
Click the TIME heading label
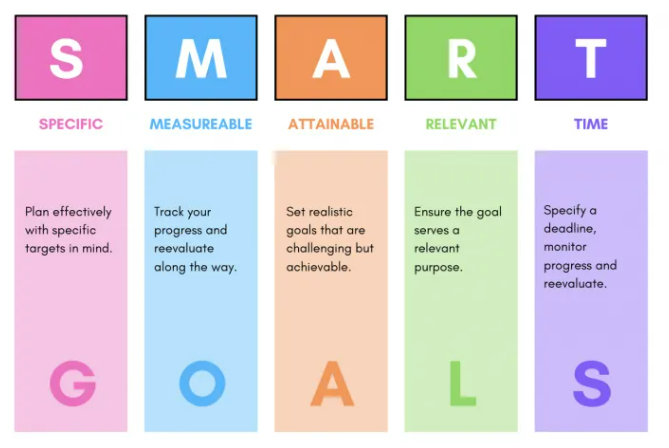click(x=591, y=125)
